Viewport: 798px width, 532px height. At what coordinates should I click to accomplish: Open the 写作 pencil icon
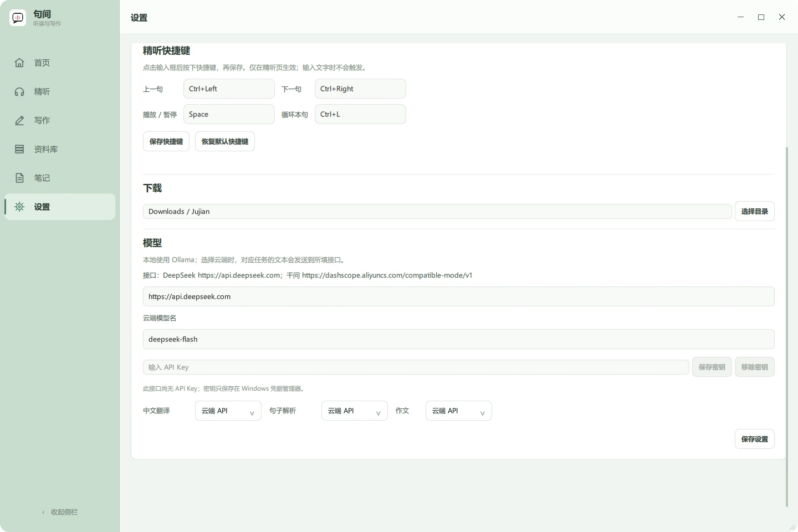click(19, 120)
